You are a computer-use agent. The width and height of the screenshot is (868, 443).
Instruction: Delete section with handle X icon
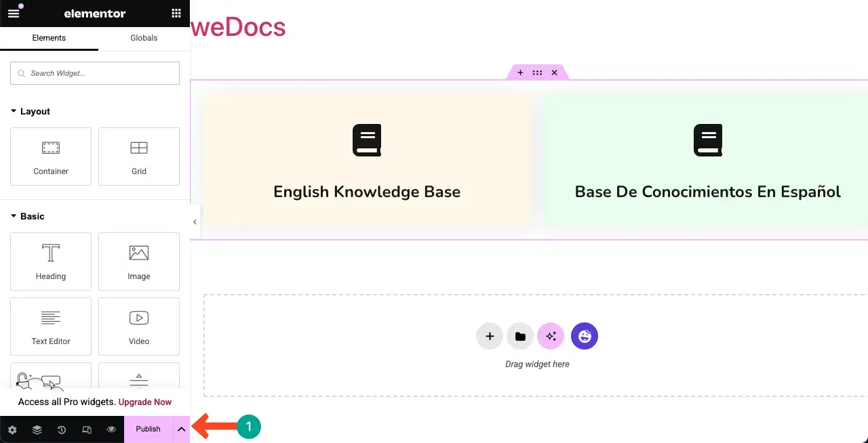pos(554,72)
